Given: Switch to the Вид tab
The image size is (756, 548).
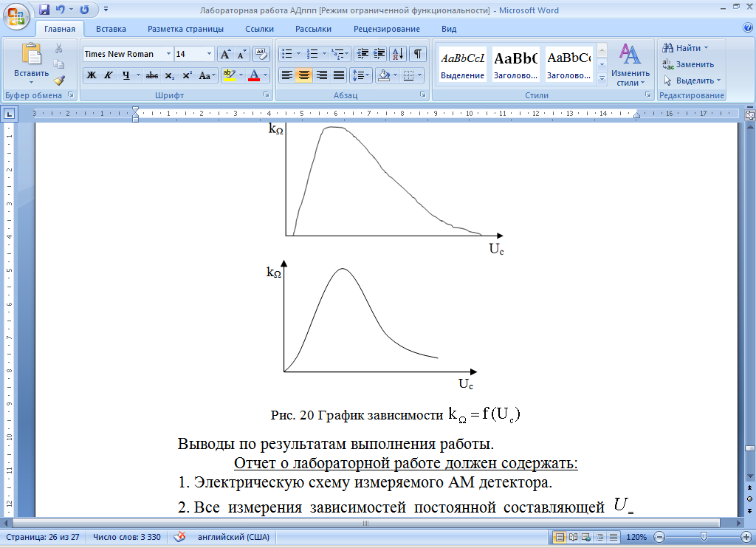Looking at the screenshot, I should click(449, 29).
